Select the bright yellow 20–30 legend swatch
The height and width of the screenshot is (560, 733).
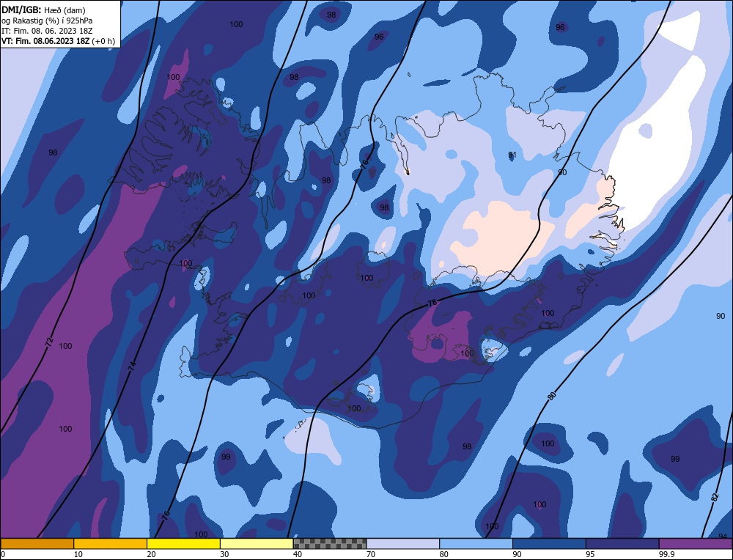tap(183, 543)
